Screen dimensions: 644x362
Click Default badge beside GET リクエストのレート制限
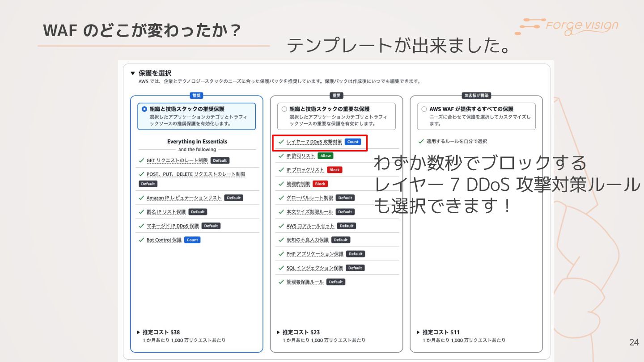click(220, 160)
